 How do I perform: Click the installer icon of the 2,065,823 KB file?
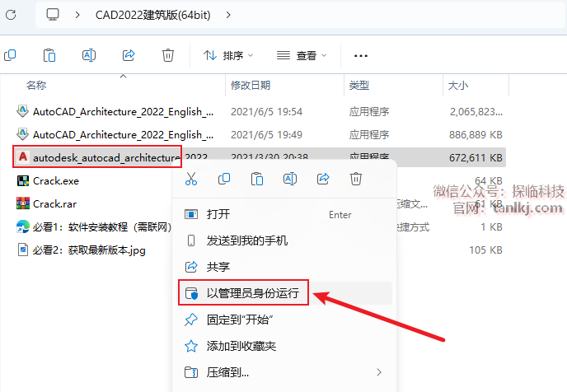pos(22,111)
